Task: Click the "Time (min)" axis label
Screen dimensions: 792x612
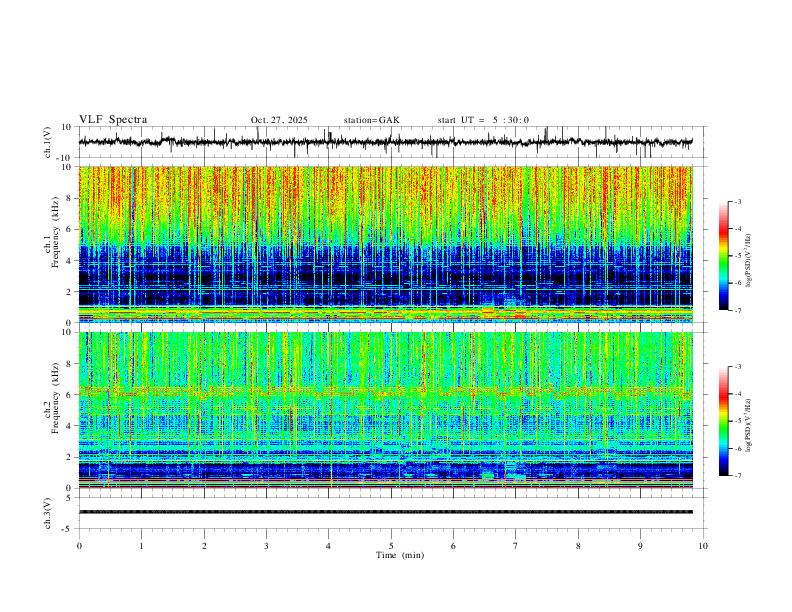Action: (x=400, y=555)
